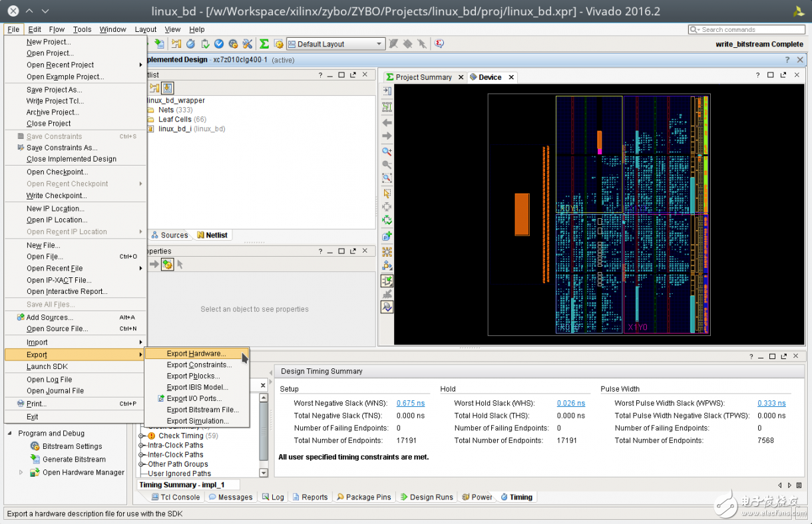812x524 pixels.
Task: Switch to the Project Summary tab
Action: pos(423,77)
